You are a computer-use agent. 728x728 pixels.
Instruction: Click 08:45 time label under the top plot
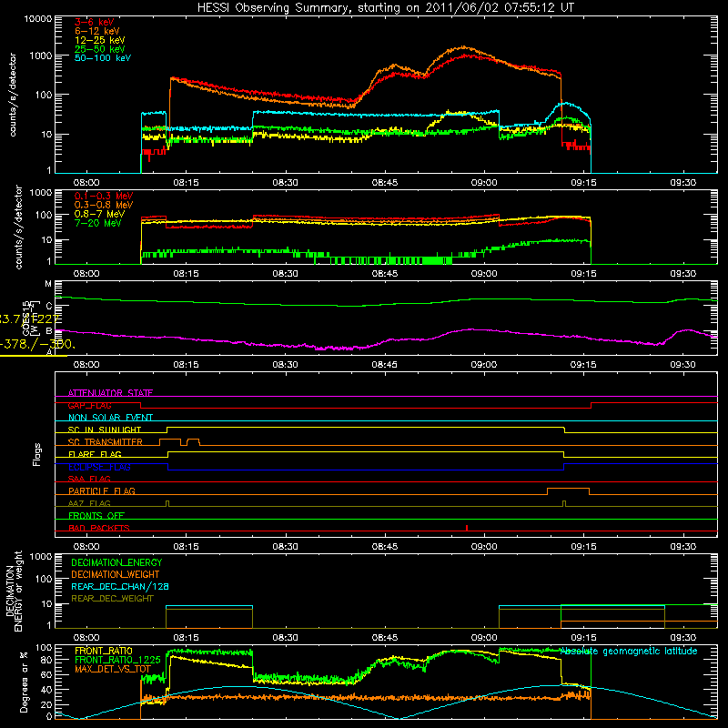(x=384, y=183)
